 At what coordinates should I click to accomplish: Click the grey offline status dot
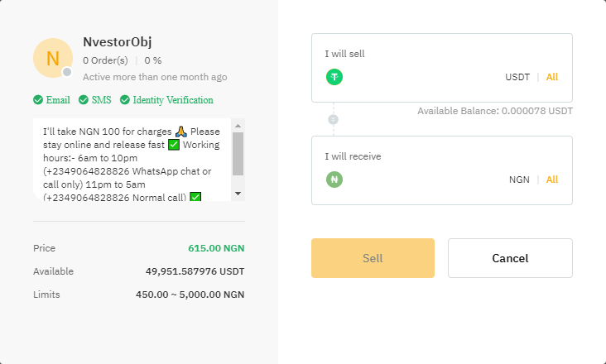point(67,72)
